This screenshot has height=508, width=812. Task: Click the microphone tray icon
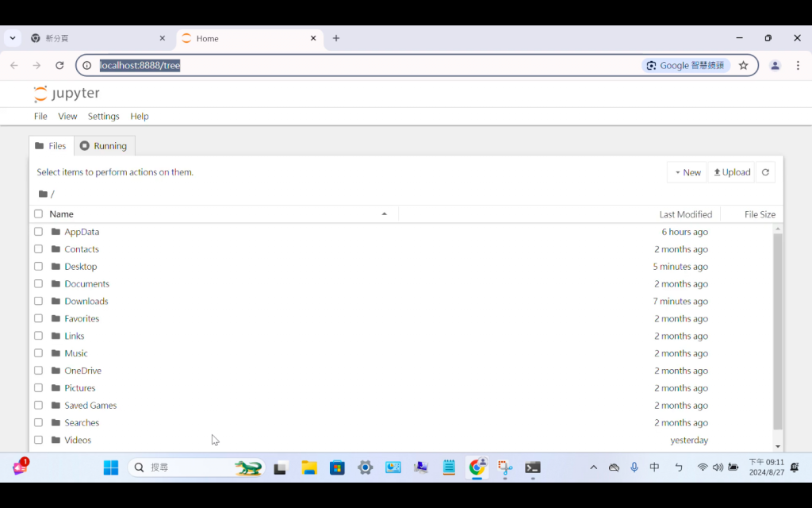(634, 468)
